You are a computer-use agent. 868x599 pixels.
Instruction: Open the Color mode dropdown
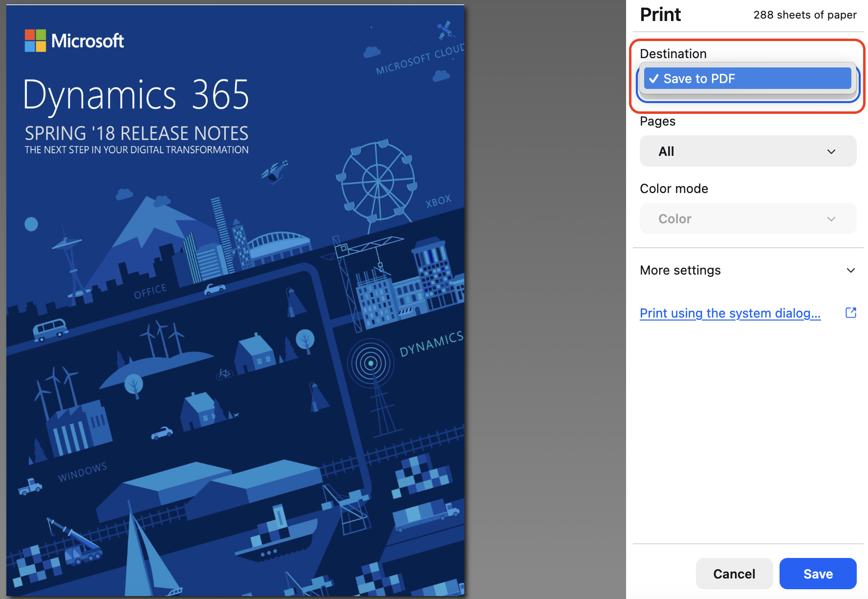(x=747, y=219)
